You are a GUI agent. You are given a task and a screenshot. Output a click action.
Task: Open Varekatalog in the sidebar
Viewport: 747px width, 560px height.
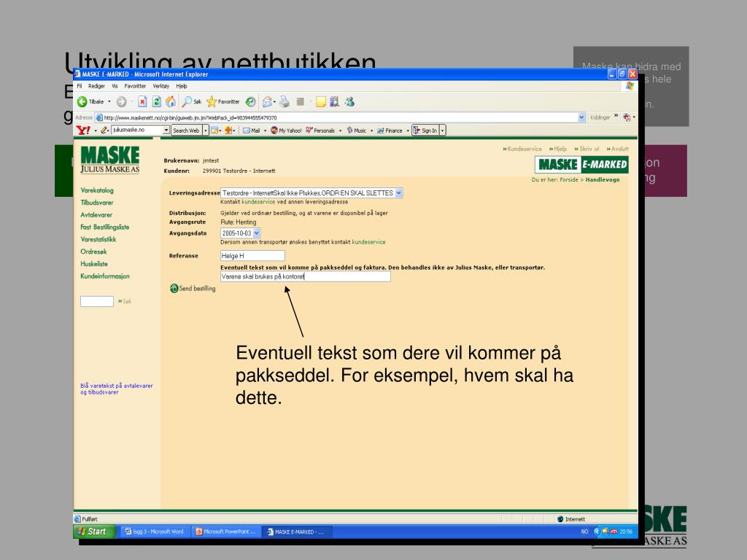(97, 190)
